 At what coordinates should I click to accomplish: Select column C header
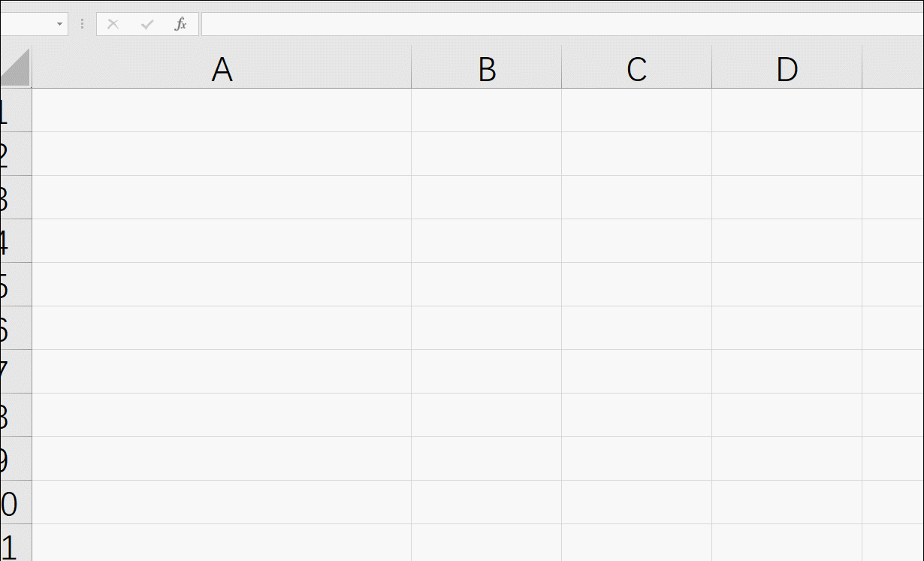tap(637, 68)
